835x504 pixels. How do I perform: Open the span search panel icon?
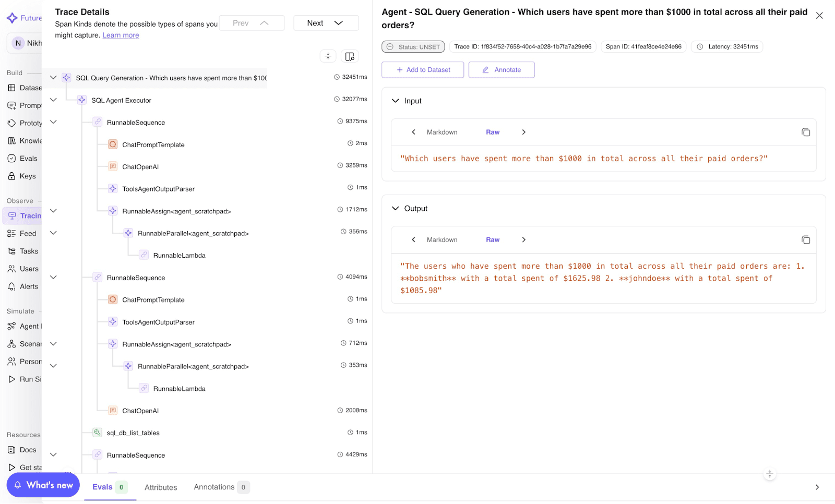pyautogui.click(x=349, y=56)
